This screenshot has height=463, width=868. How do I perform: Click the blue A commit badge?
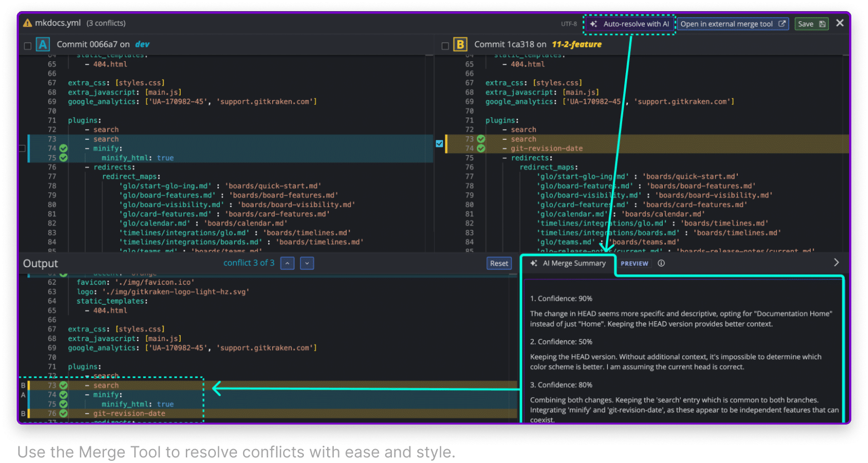click(x=43, y=45)
